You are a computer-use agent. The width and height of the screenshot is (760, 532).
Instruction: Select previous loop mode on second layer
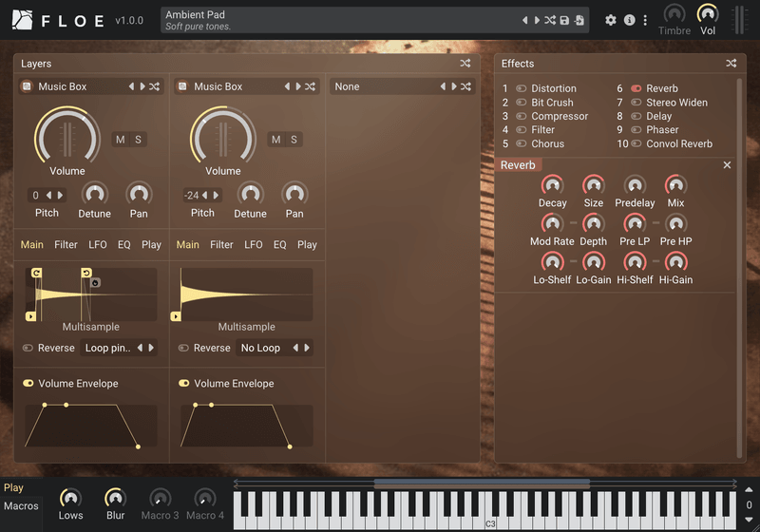295,348
